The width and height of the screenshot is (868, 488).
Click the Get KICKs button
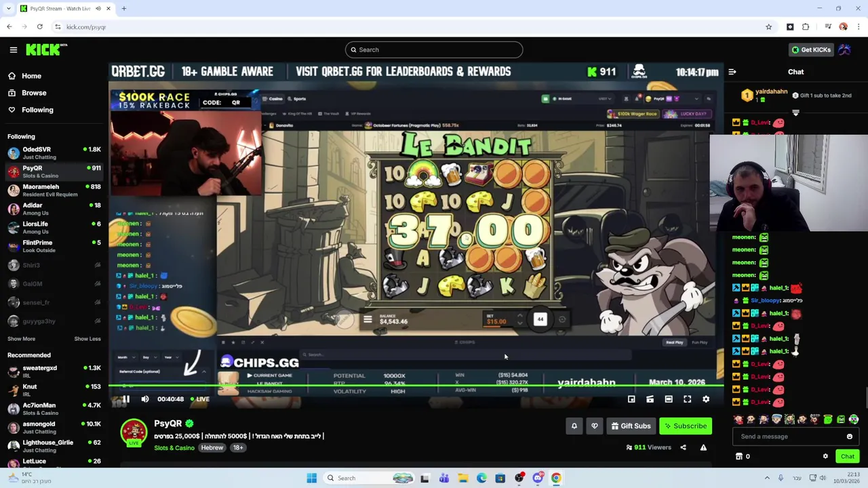[810, 49]
